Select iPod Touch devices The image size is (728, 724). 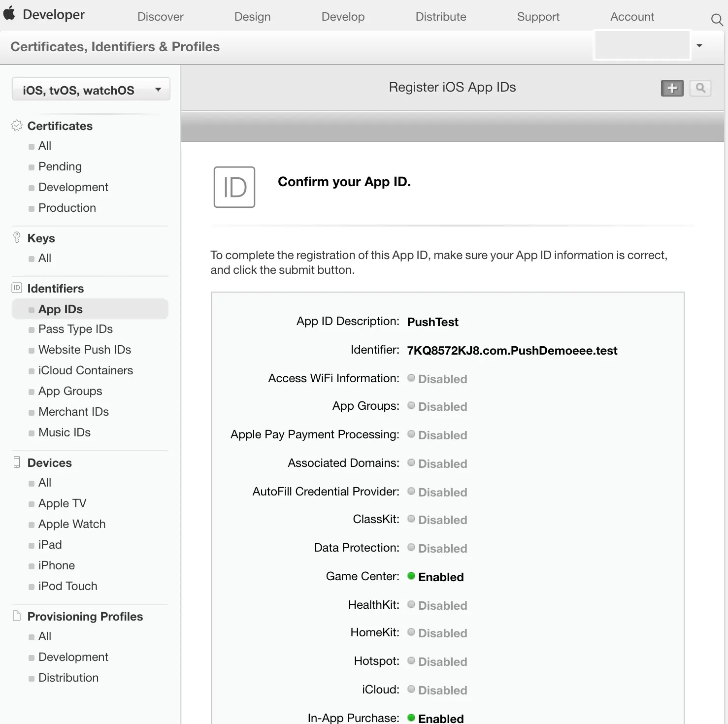68,586
